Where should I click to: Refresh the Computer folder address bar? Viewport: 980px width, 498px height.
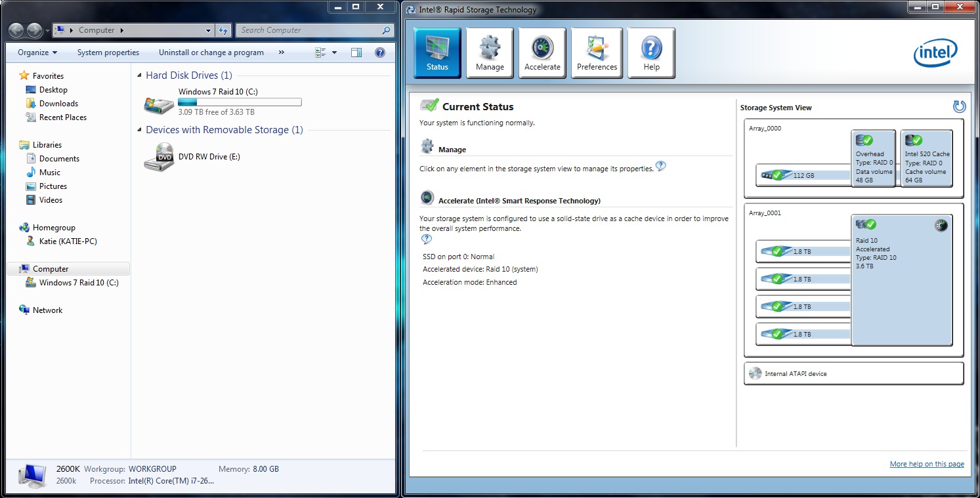click(224, 30)
